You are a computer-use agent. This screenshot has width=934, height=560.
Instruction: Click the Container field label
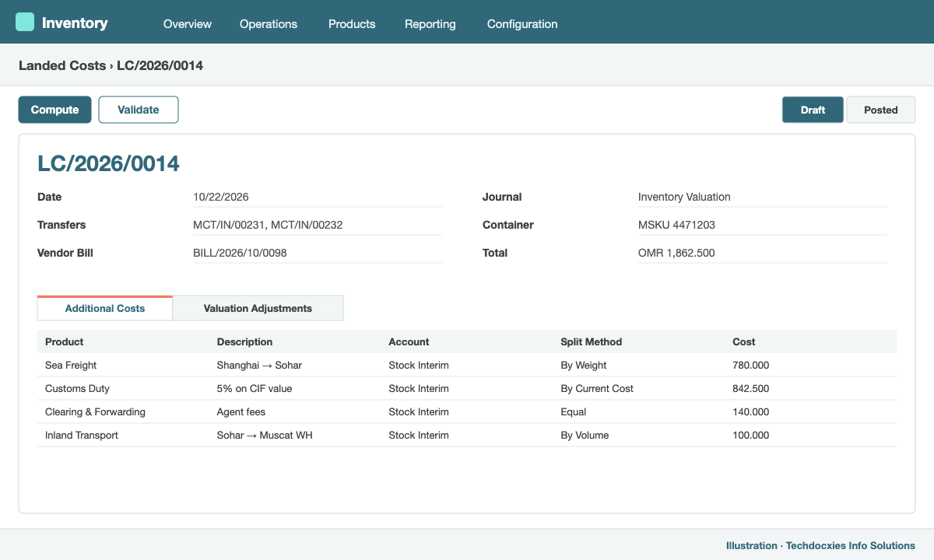(508, 225)
